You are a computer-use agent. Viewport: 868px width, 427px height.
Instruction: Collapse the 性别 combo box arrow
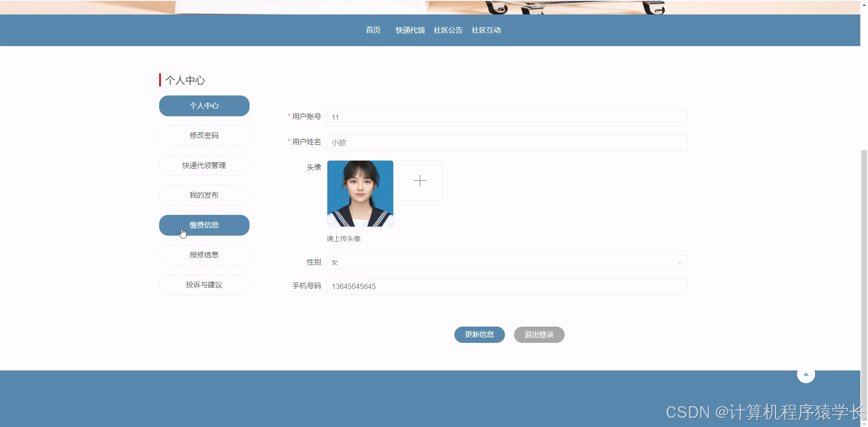coord(679,262)
